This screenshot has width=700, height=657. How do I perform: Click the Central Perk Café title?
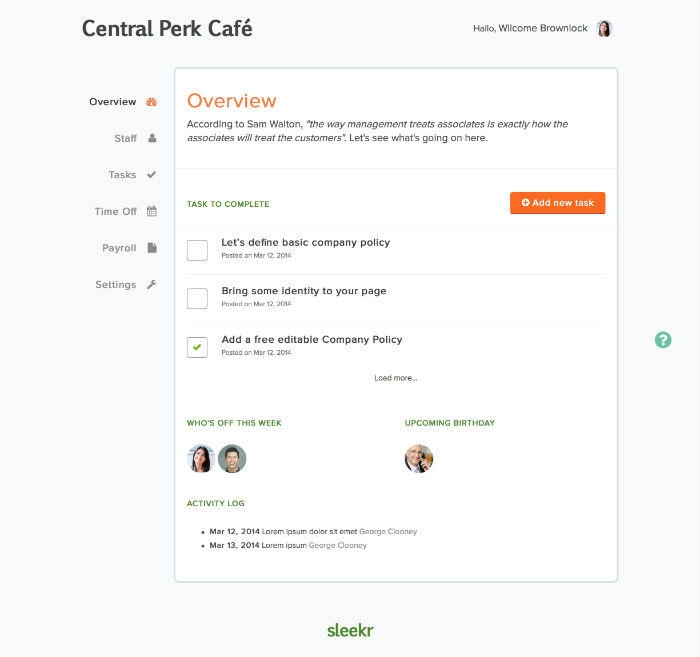[167, 28]
